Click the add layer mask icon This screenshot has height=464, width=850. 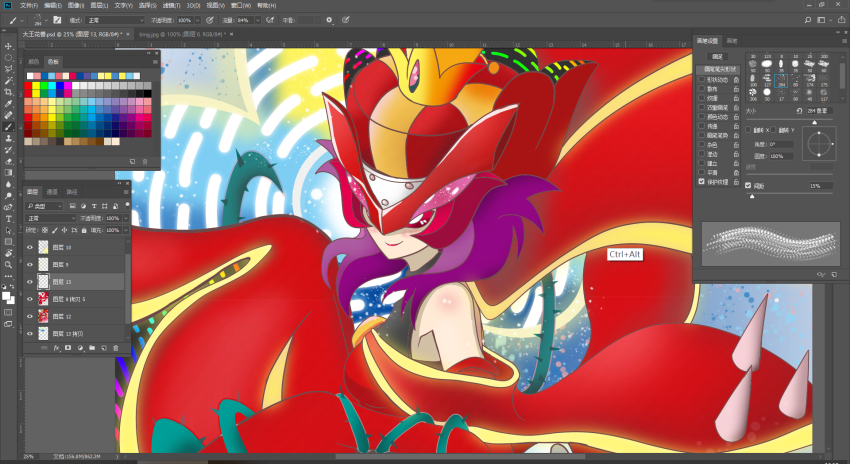68,348
